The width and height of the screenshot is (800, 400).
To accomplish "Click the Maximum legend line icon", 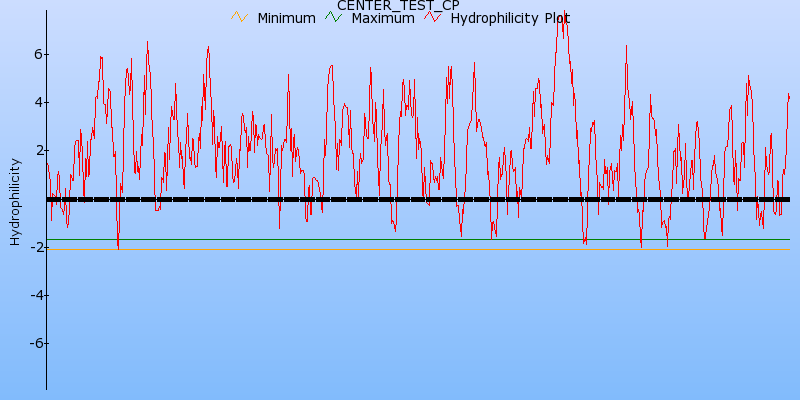I will coord(334,17).
